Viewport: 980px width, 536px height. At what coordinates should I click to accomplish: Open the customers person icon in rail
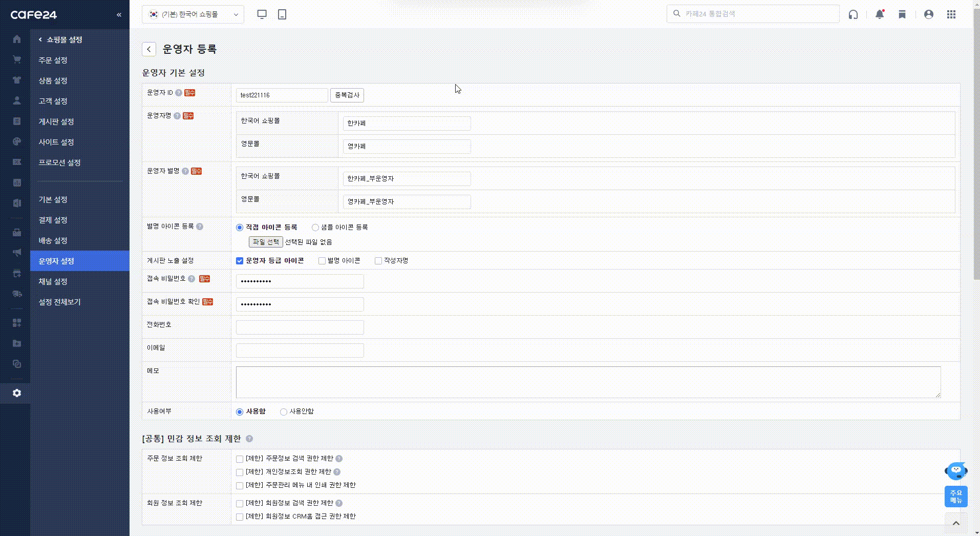17,101
